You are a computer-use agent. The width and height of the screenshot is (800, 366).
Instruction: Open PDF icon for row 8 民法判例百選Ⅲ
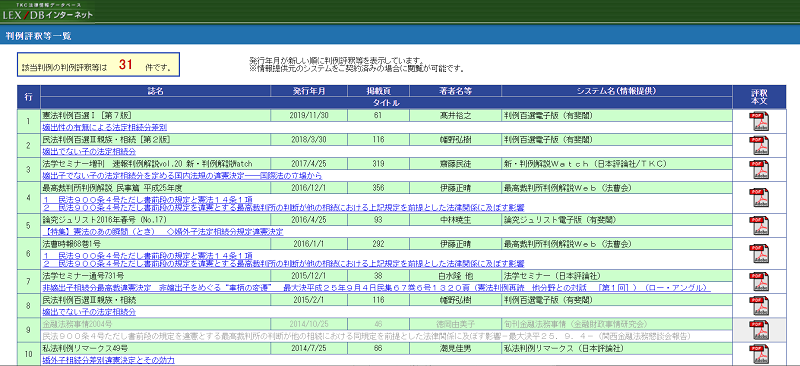(759, 305)
